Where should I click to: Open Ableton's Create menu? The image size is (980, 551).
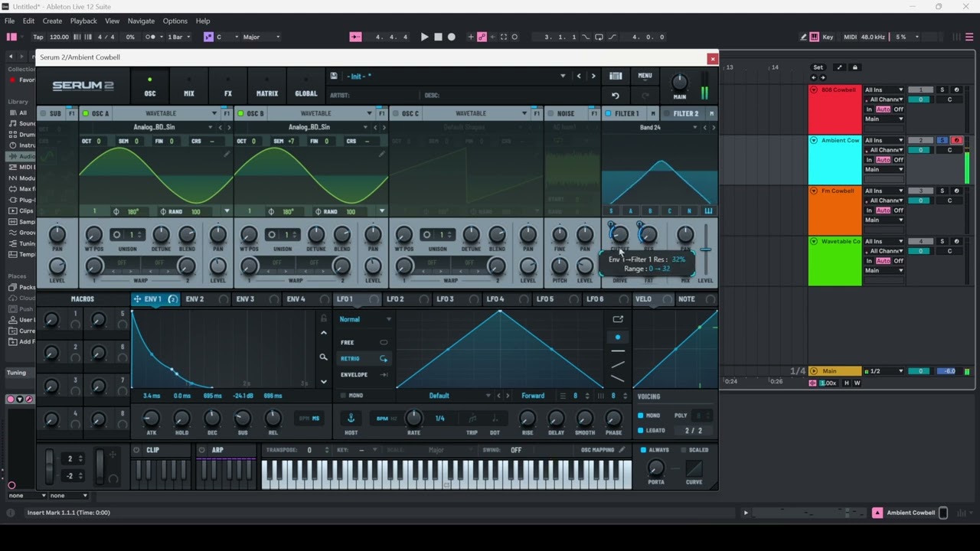click(52, 21)
